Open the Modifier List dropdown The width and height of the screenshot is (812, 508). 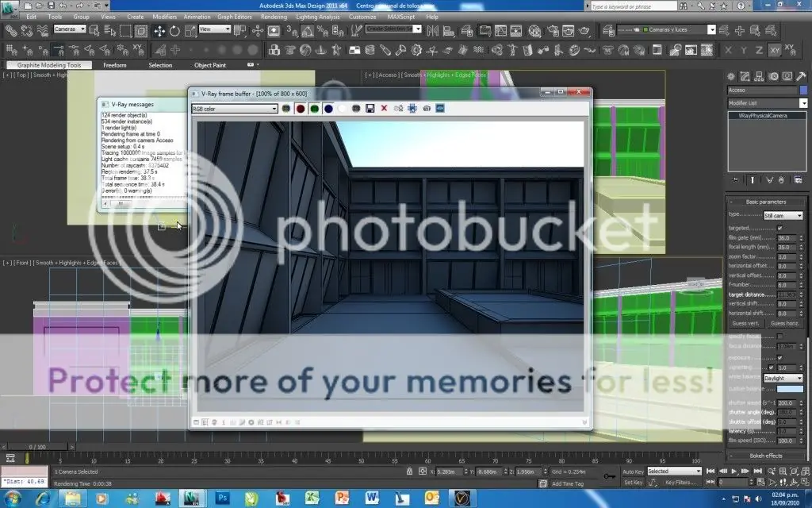point(767,103)
